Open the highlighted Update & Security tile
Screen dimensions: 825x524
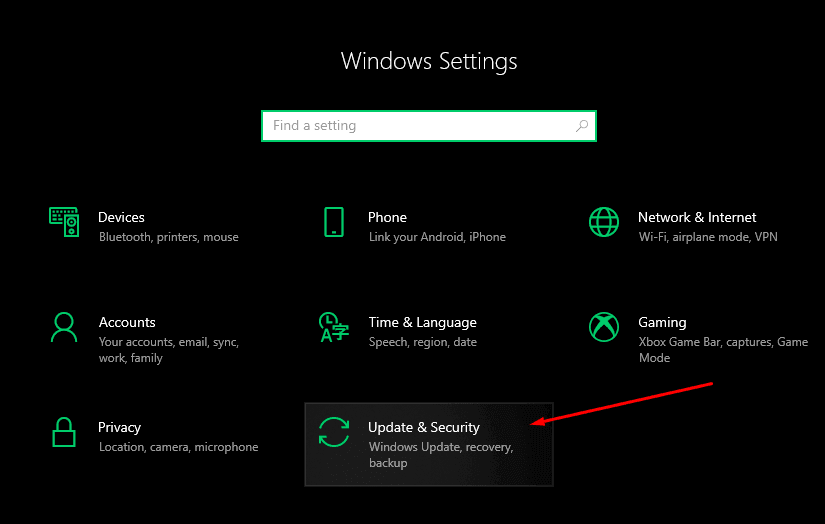[429, 445]
